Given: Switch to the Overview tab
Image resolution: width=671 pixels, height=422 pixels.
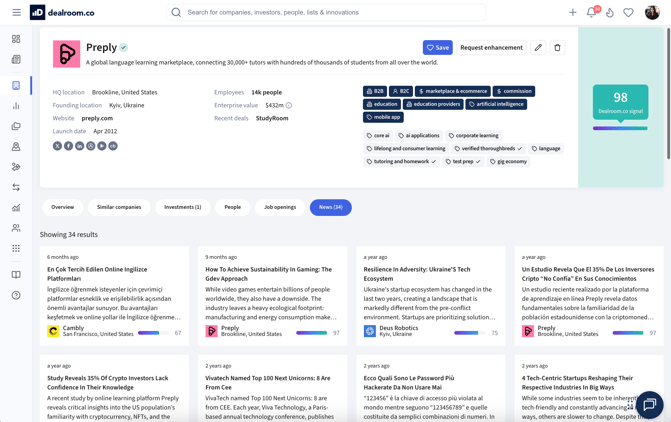Looking at the screenshot, I should (62, 207).
